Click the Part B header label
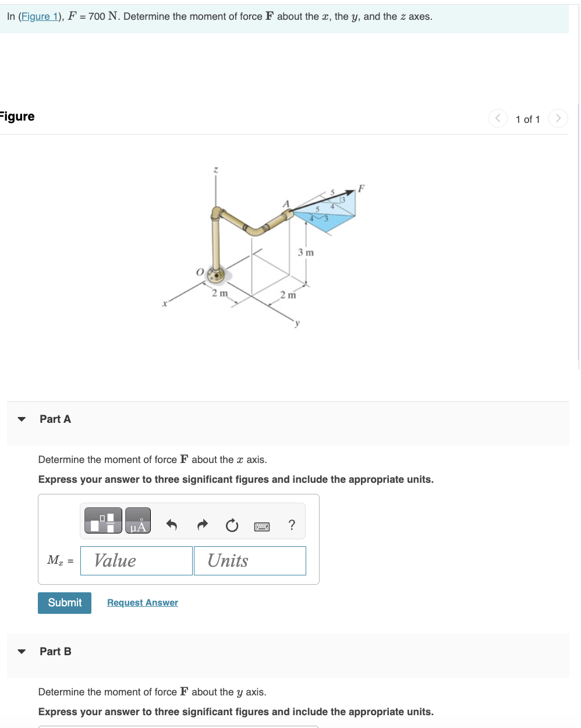The height and width of the screenshot is (728, 581). click(55, 651)
